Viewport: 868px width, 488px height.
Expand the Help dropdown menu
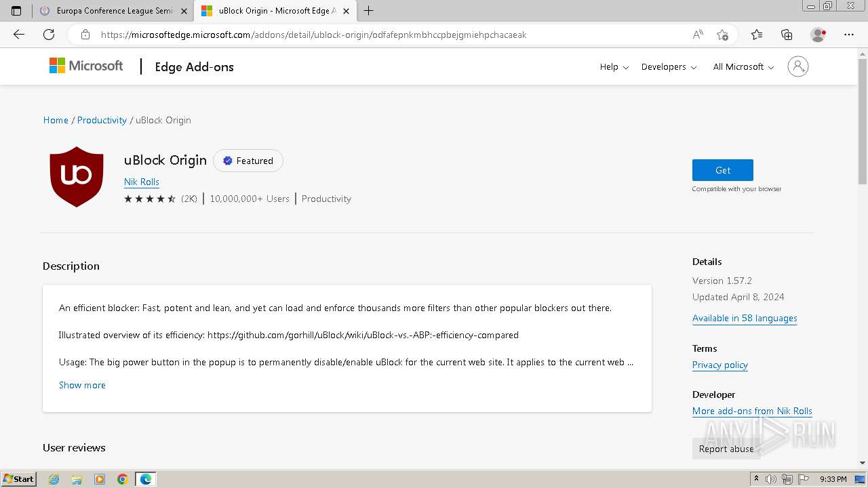(614, 66)
